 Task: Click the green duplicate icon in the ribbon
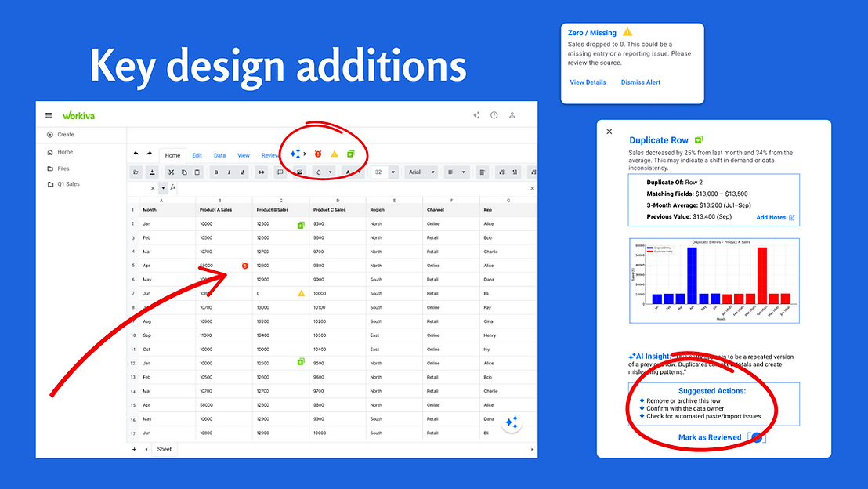tap(350, 154)
